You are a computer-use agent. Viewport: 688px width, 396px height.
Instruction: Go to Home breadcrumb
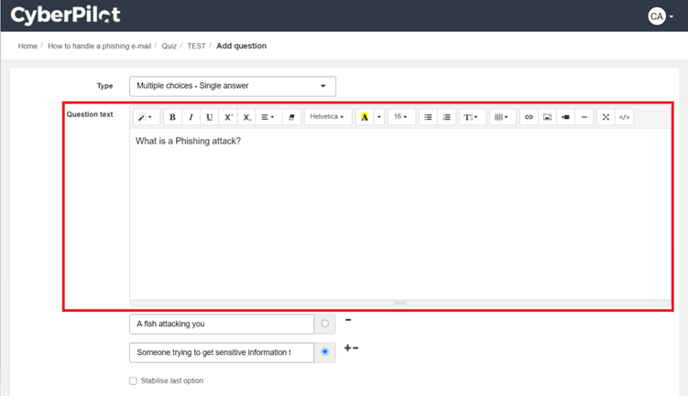click(x=27, y=46)
